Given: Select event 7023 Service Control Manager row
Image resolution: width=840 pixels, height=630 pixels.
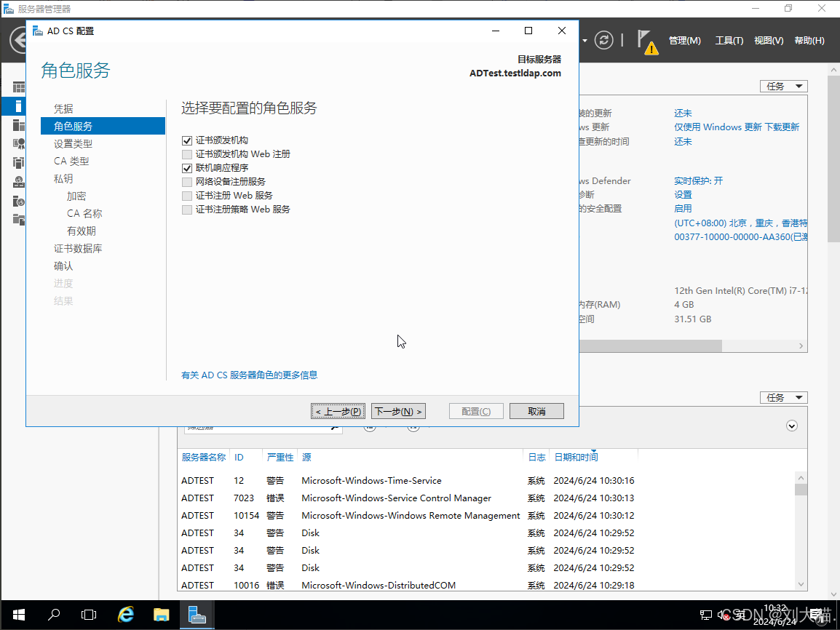Looking at the screenshot, I should pos(486,498).
